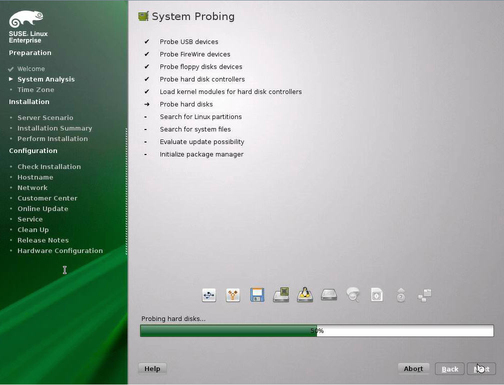
Task: Abort the installation
Action: point(413,369)
